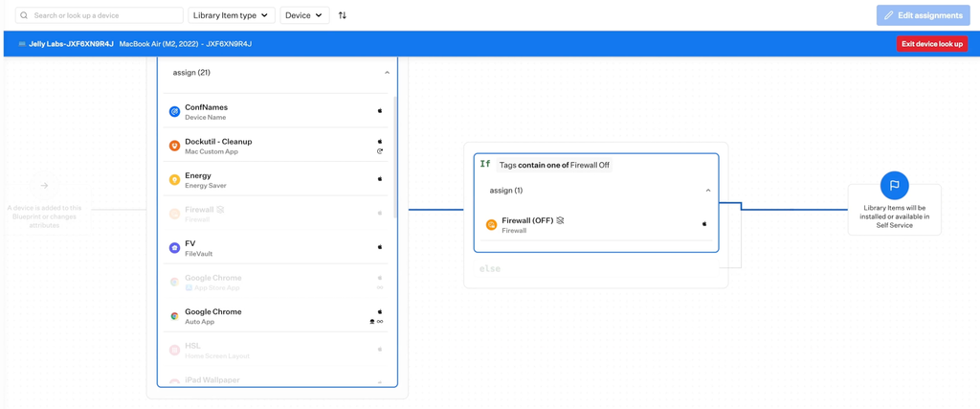The image size is (980, 409).
Task: Open the Energy library item
Action: click(x=278, y=180)
